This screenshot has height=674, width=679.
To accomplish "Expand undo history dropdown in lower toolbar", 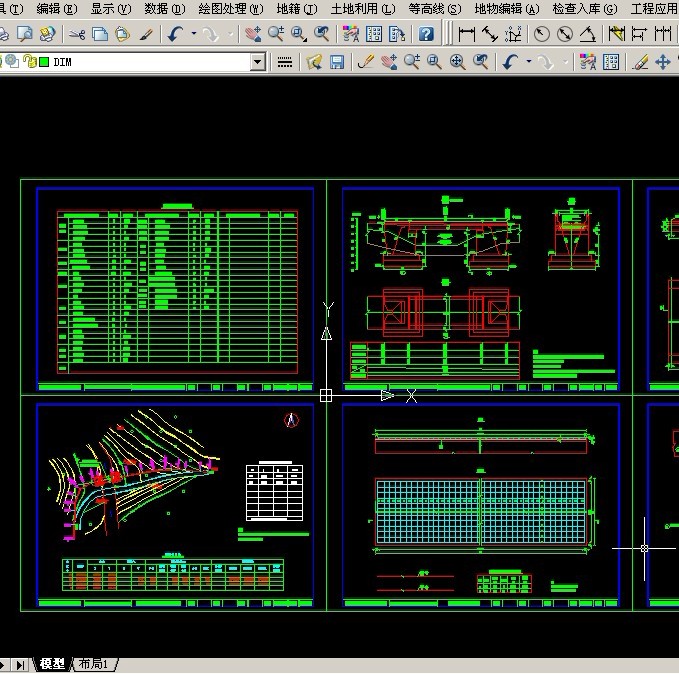I will (529, 62).
